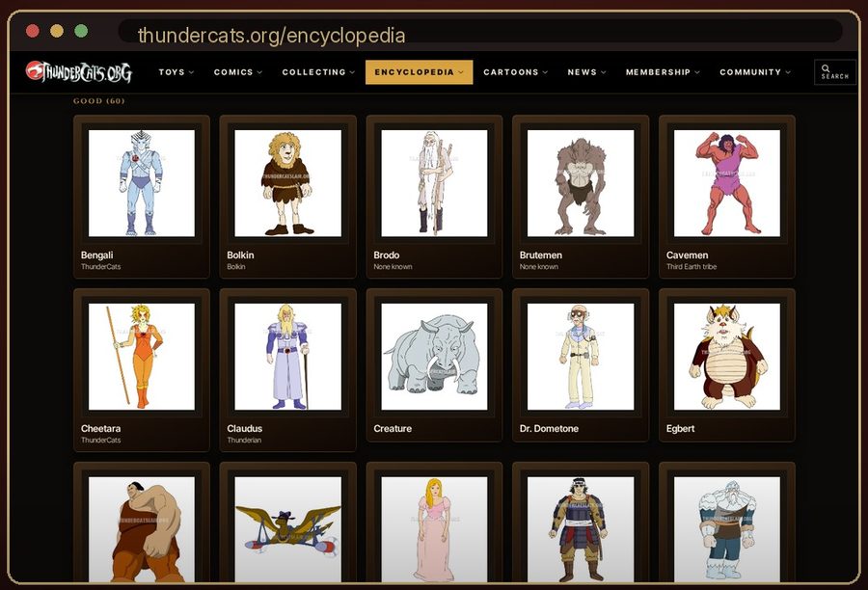Screen dimensions: 868x590
Task: Open the Egbert character image
Action: click(x=727, y=357)
